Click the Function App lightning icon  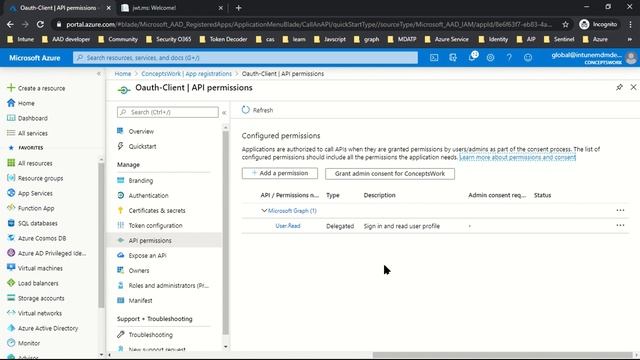coord(11,208)
